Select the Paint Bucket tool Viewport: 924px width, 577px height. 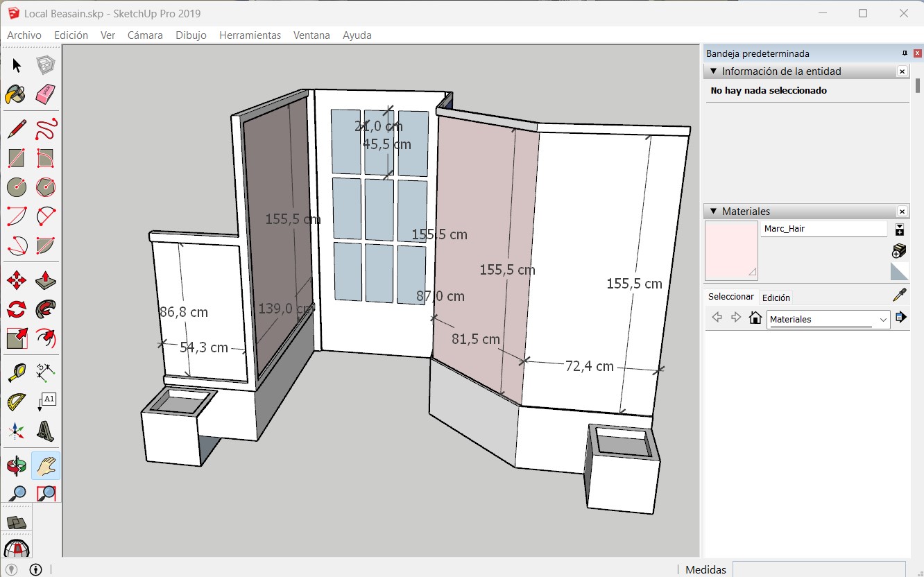pos(16,94)
